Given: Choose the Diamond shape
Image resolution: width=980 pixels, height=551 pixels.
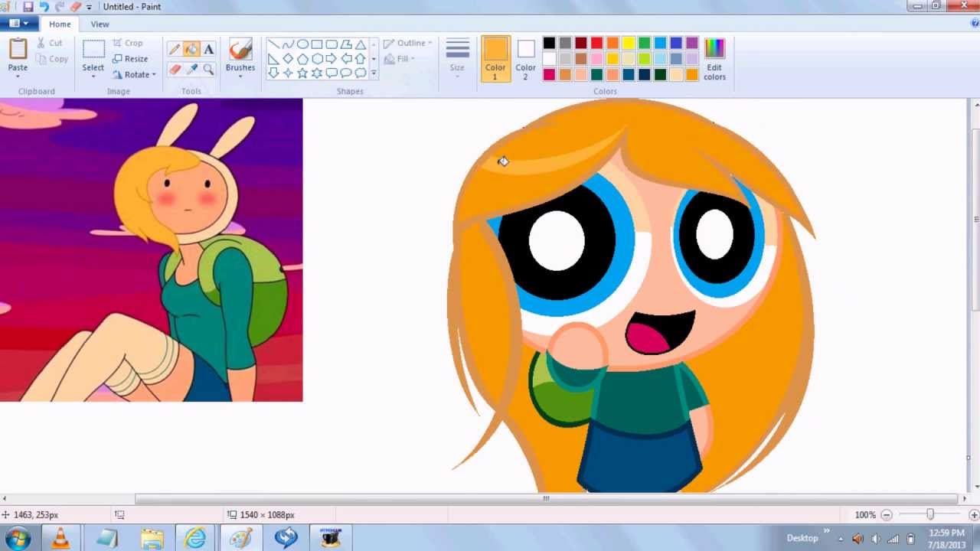Looking at the screenshot, I should 288,59.
